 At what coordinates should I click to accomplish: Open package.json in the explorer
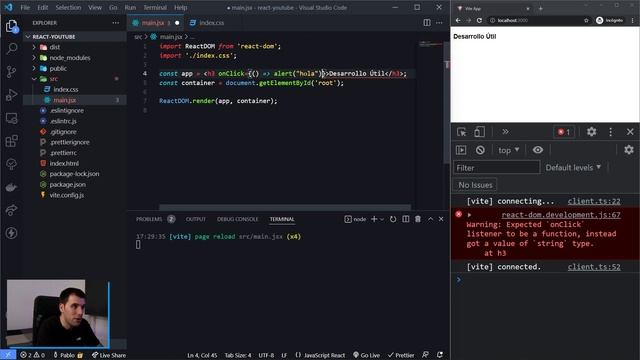(68, 184)
